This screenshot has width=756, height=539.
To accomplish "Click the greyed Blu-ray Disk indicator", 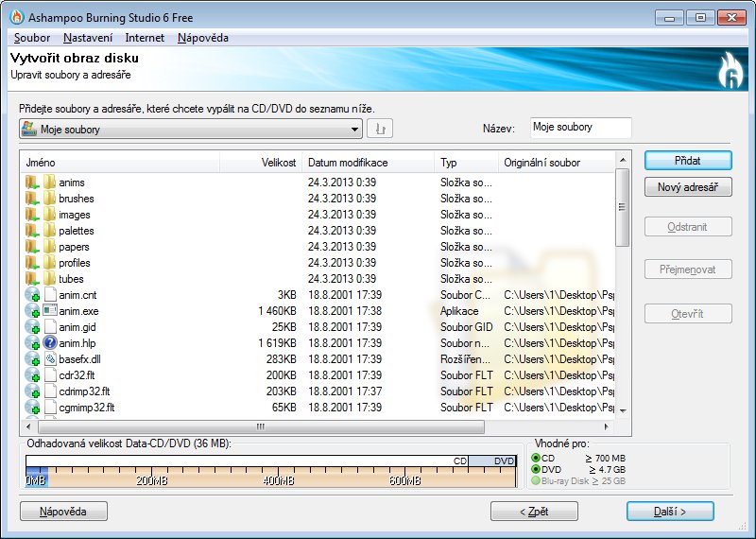I will tap(535, 480).
